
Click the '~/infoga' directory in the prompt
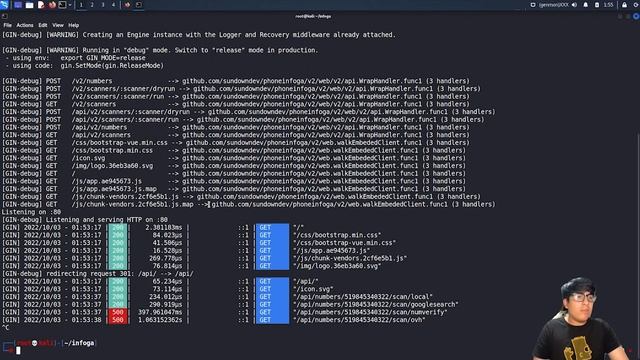[79, 343]
